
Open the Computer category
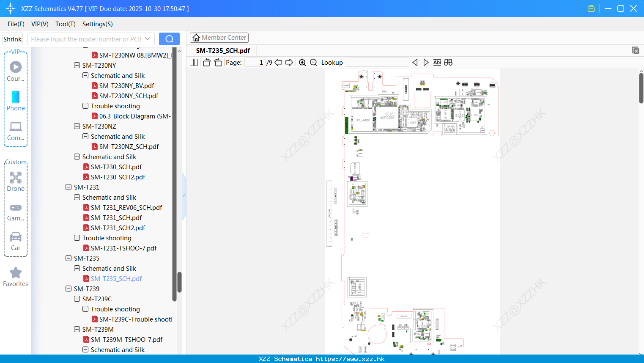pos(16,131)
